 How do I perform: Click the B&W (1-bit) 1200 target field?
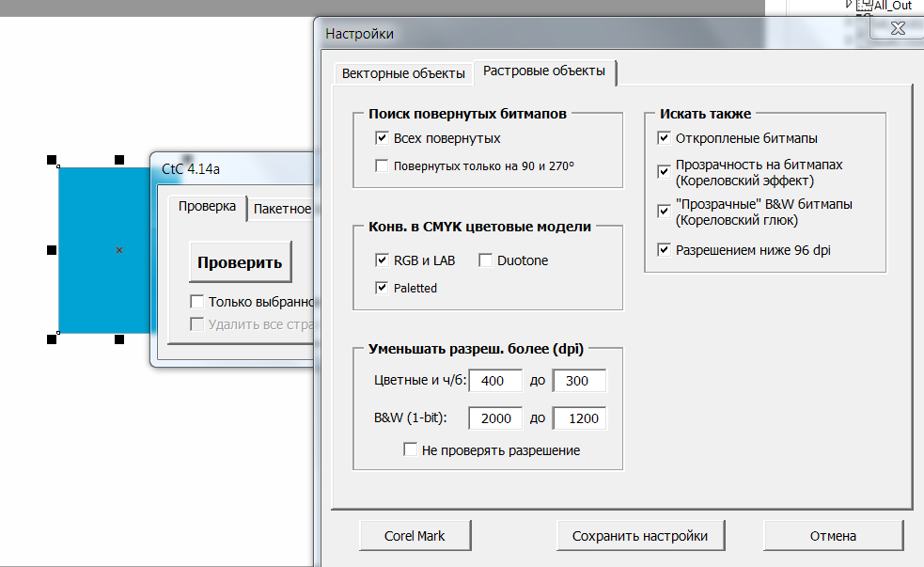(579, 418)
